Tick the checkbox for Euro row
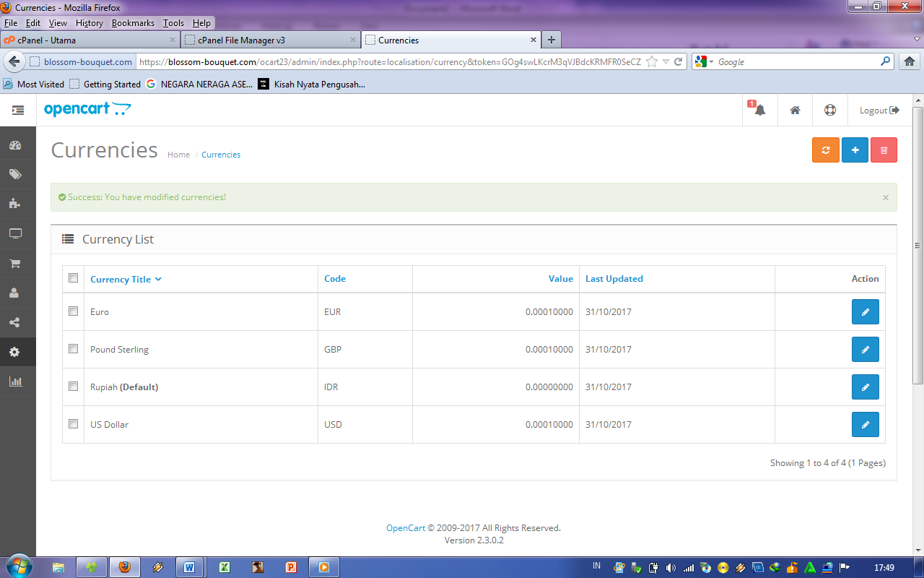 click(73, 311)
